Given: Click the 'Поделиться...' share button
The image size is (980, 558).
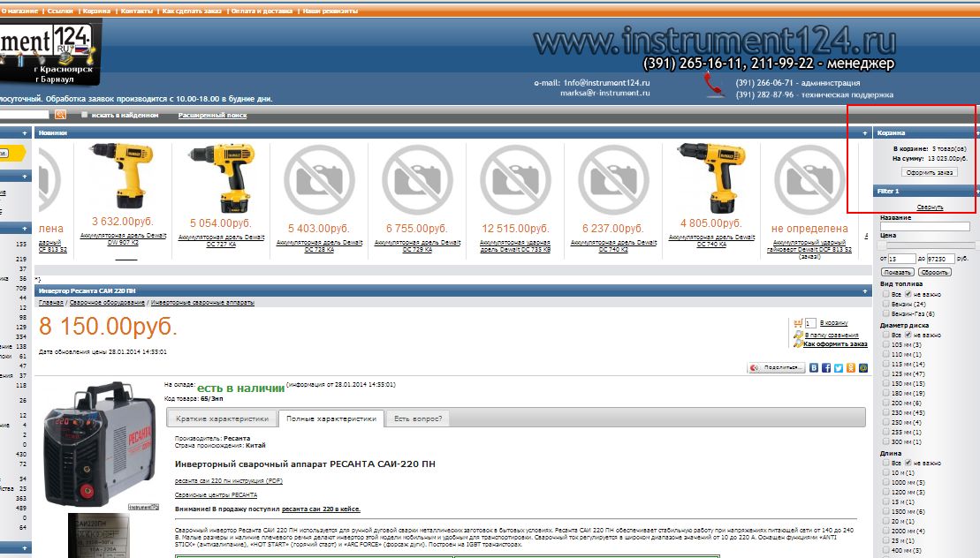Looking at the screenshot, I should (776, 367).
